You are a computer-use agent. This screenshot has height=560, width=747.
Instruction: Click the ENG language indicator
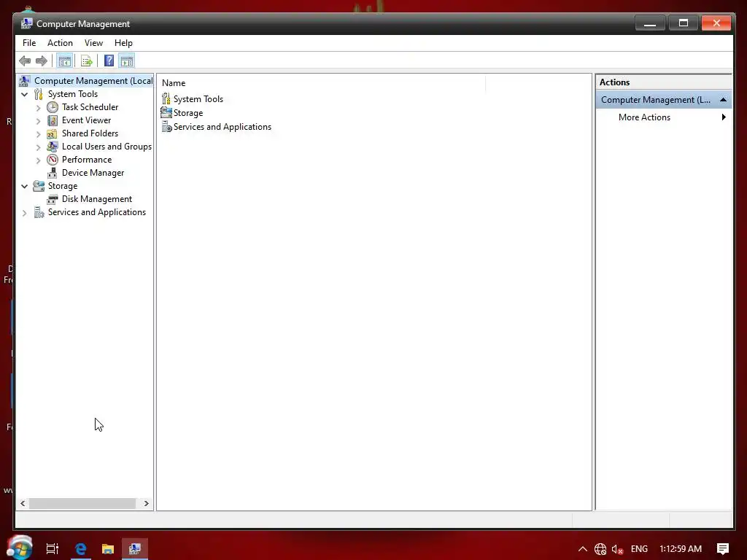[639, 548]
